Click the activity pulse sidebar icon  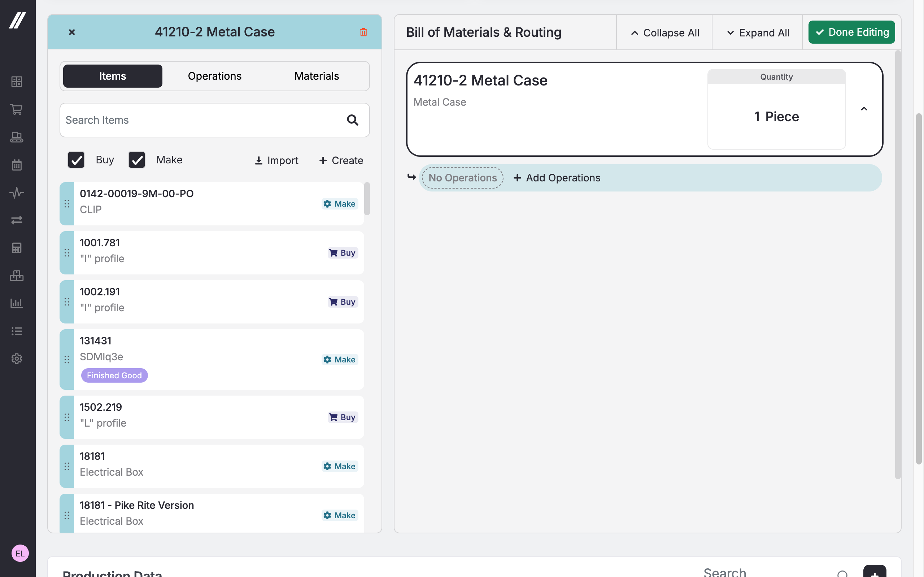16,193
